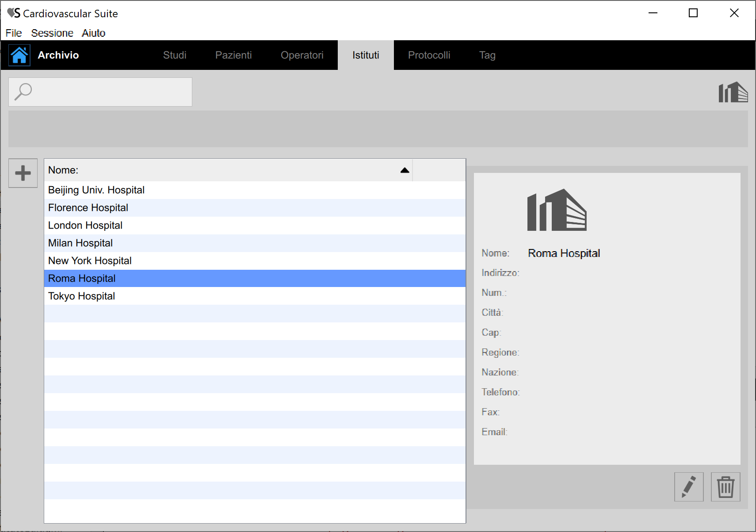This screenshot has width=756, height=532.
Task: Click the add institute plus button
Action: coord(23,173)
